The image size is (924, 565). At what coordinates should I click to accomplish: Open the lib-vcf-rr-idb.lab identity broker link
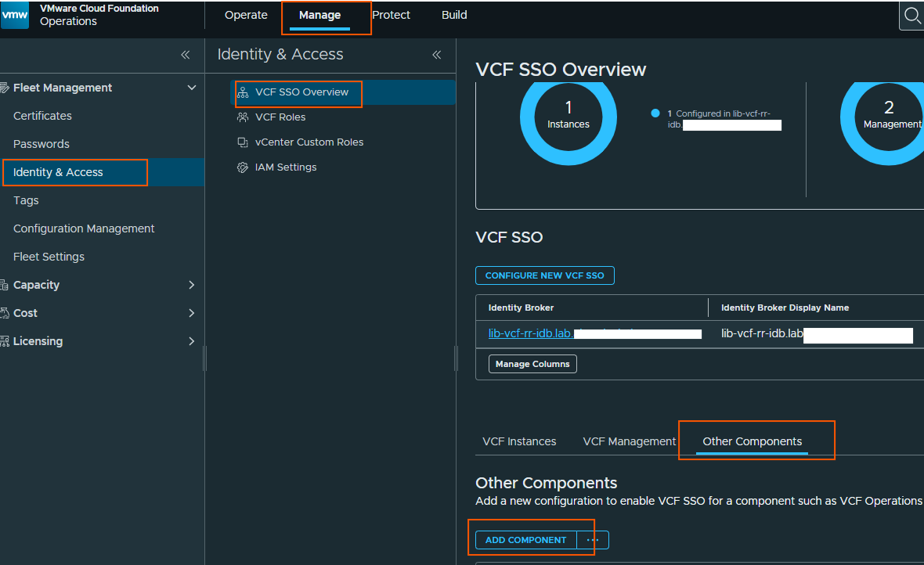(530, 333)
